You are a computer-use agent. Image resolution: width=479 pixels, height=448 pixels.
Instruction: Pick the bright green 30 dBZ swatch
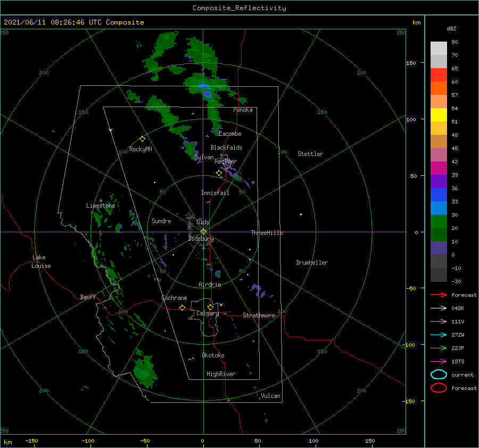pos(439,222)
